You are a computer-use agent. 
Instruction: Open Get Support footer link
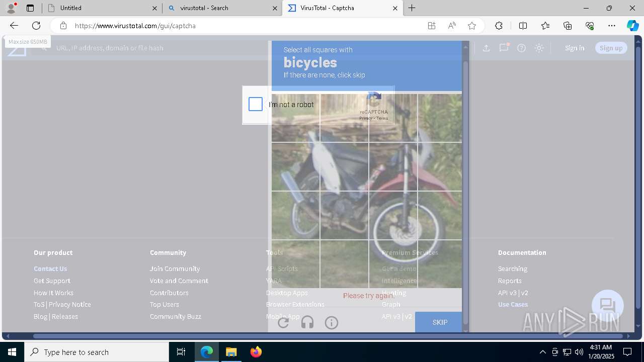52,281
